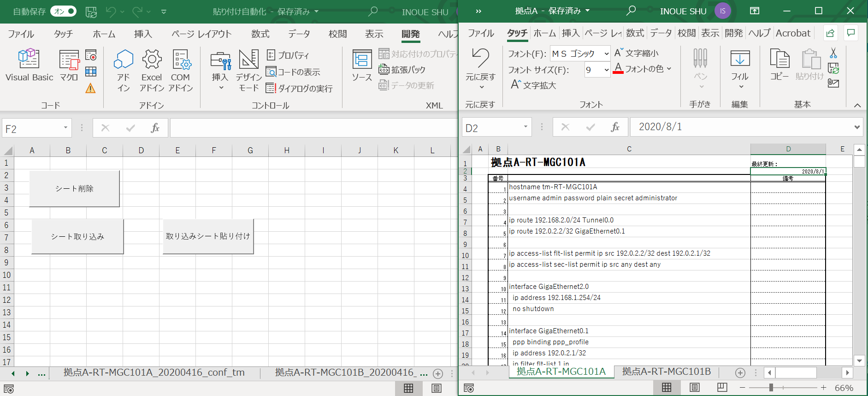The height and width of the screenshot is (396, 868).
Task: Open File menu in left window
Action: coord(21,34)
